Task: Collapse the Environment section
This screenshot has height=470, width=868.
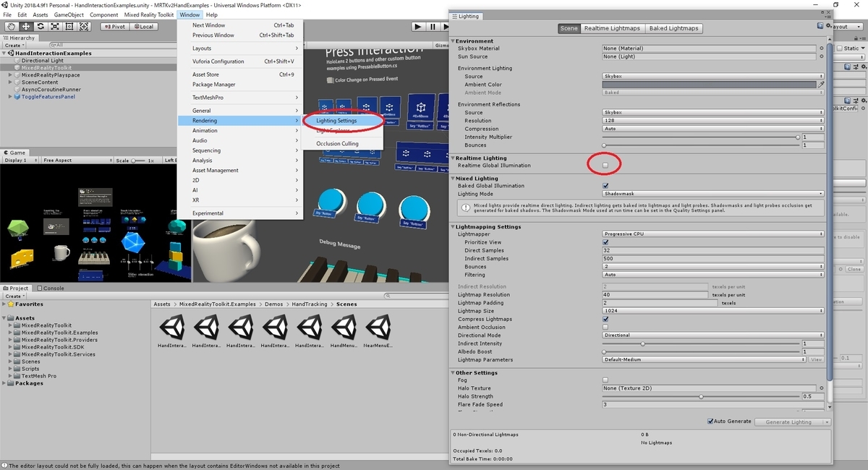Action: (x=453, y=41)
